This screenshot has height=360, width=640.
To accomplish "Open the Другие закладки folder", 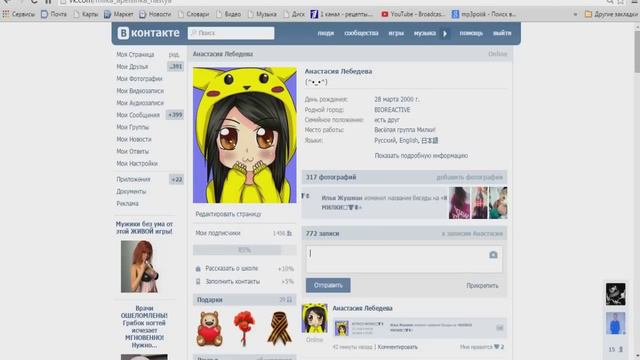I will point(611,14).
